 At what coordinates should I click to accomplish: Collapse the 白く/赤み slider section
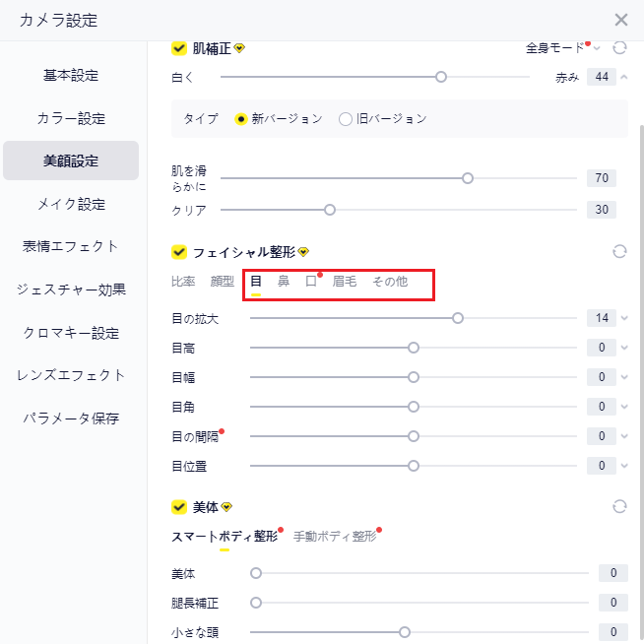[624, 77]
